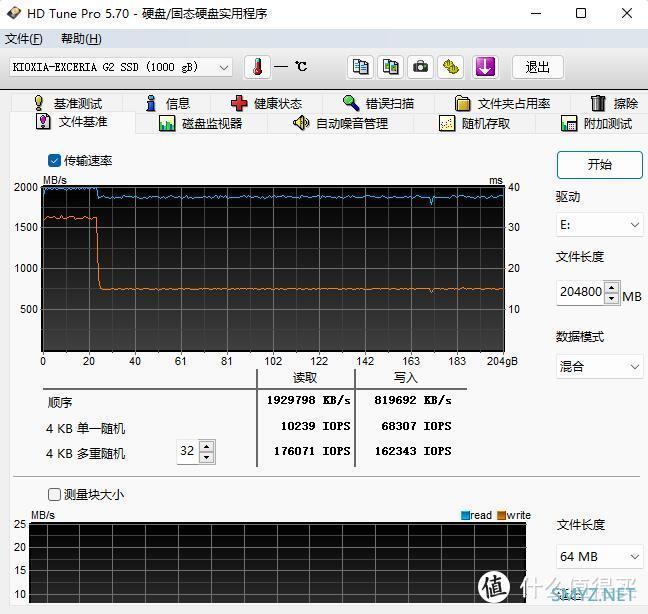Save screenshot using camera icon
The image size is (648, 614).
(420, 67)
